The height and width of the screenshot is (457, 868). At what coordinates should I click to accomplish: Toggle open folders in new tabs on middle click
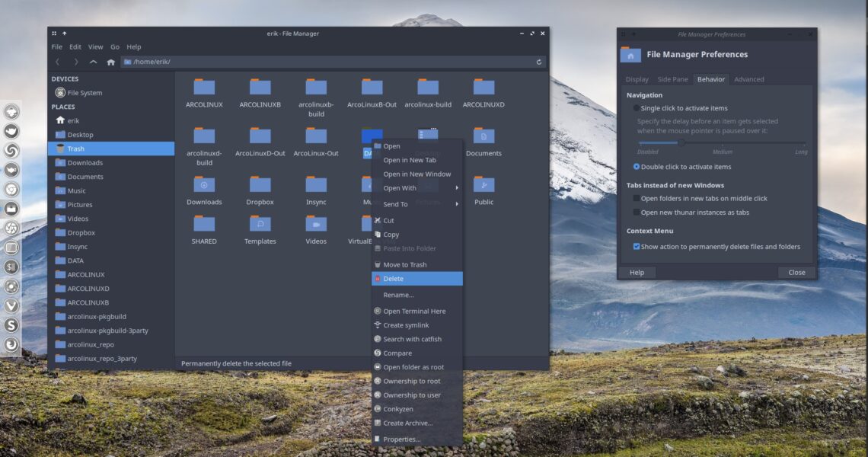pos(637,199)
